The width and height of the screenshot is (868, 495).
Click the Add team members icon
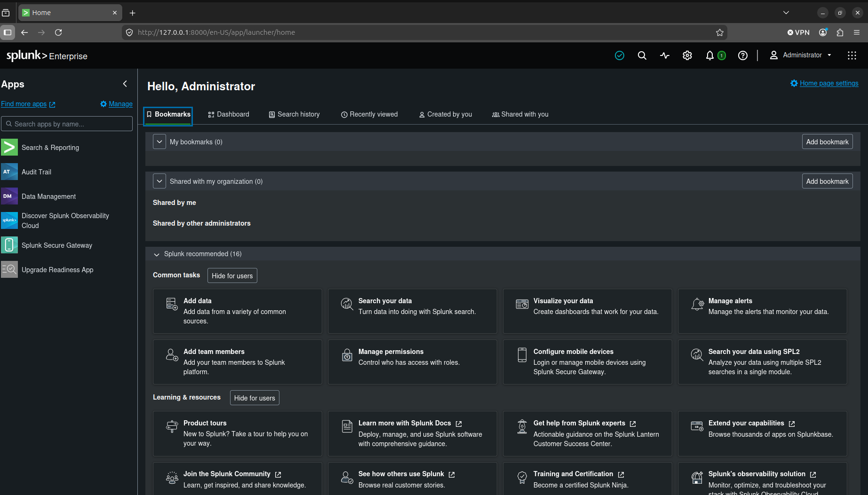pyautogui.click(x=172, y=355)
